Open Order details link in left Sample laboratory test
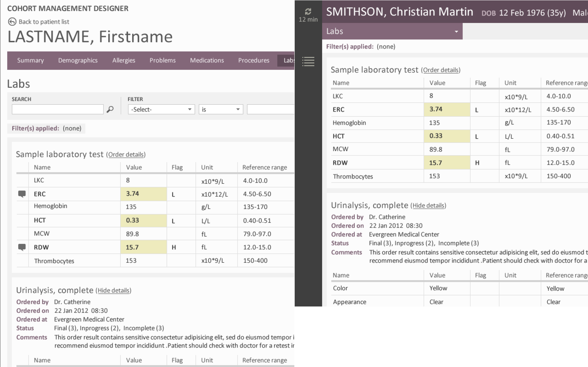Image resolution: width=588 pixels, height=367 pixels. click(x=126, y=155)
